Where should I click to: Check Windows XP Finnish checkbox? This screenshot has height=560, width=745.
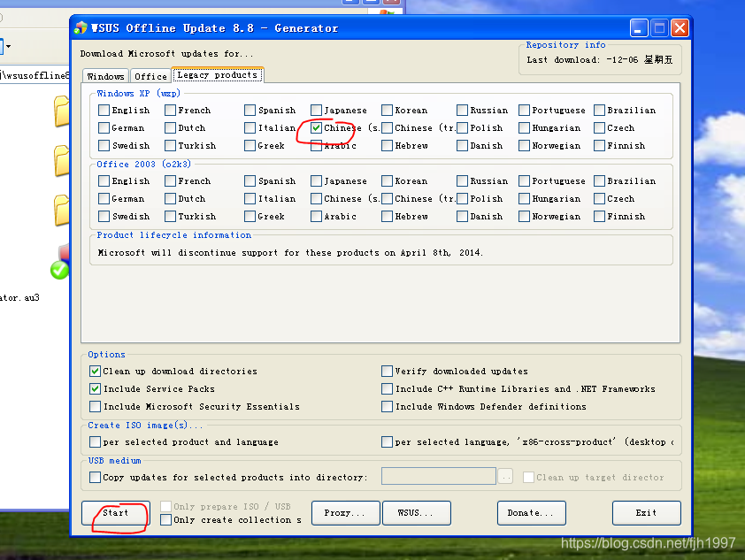pos(600,145)
